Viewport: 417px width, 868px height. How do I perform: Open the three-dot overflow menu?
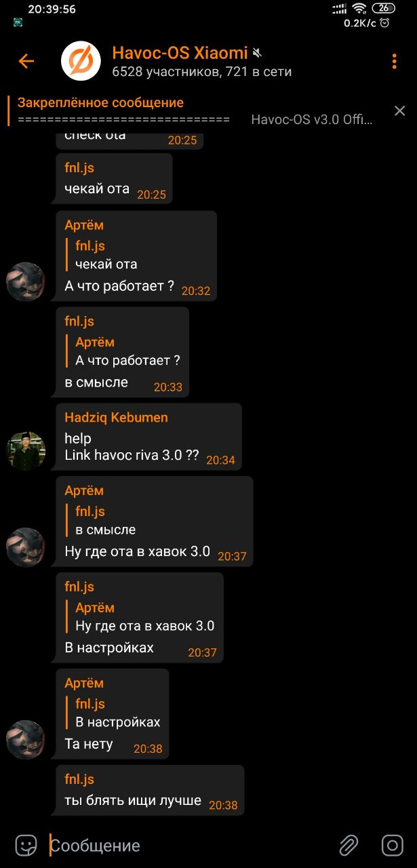pyautogui.click(x=394, y=61)
